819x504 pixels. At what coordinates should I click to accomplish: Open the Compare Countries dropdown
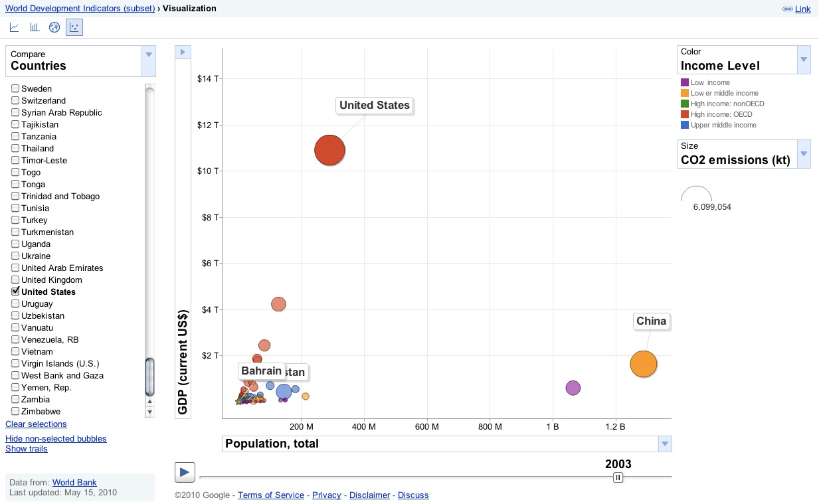149,60
